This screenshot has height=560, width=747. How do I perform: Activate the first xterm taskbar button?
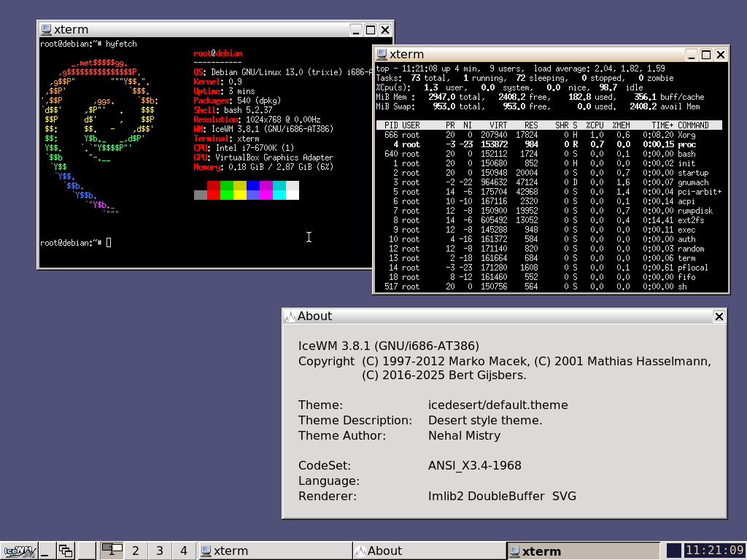(x=274, y=551)
